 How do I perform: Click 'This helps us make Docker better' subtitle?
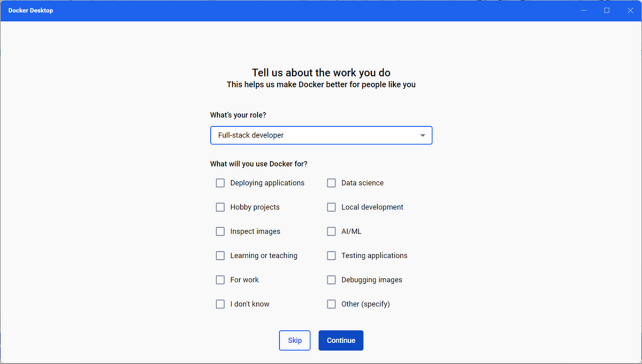(x=321, y=84)
